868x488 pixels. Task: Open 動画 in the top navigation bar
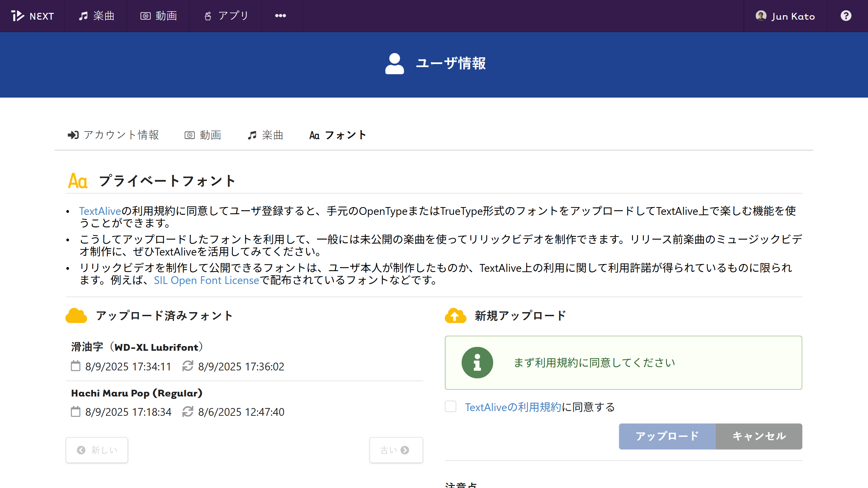pos(159,16)
